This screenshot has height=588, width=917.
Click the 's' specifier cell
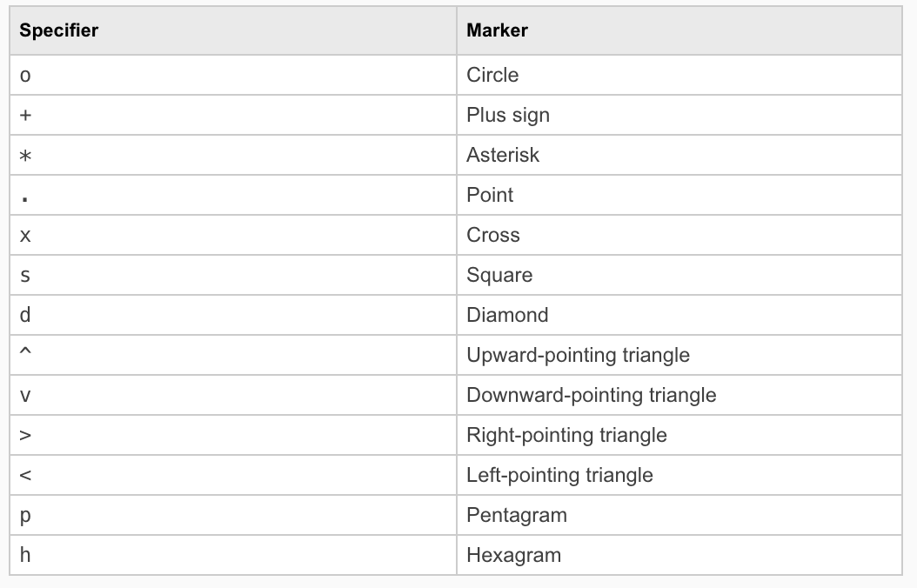(x=25, y=276)
